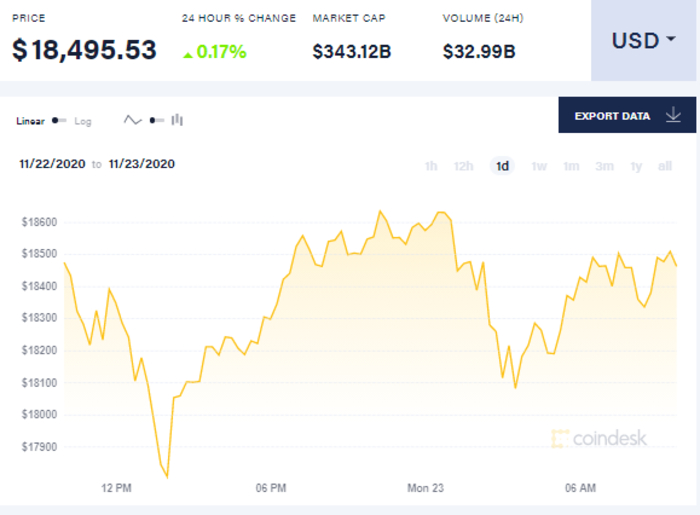Select the 3m time range
The width and height of the screenshot is (700, 515).
click(x=604, y=166)
